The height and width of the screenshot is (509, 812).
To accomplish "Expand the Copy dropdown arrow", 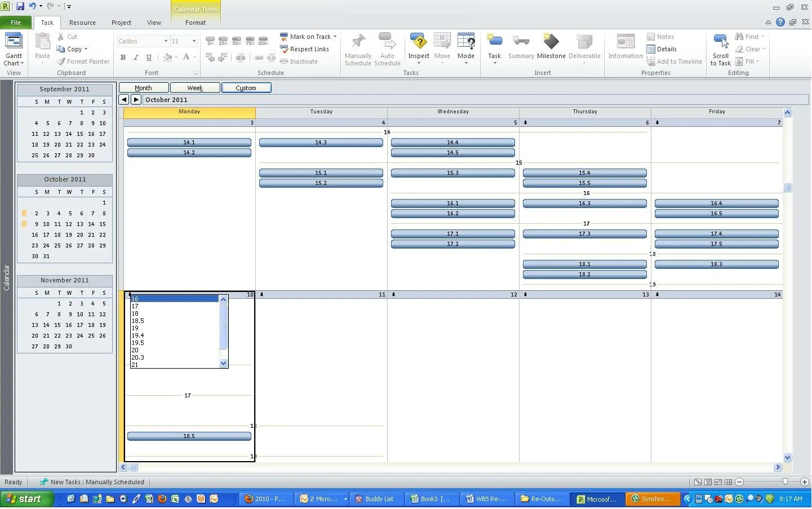I will pos(86,49).
